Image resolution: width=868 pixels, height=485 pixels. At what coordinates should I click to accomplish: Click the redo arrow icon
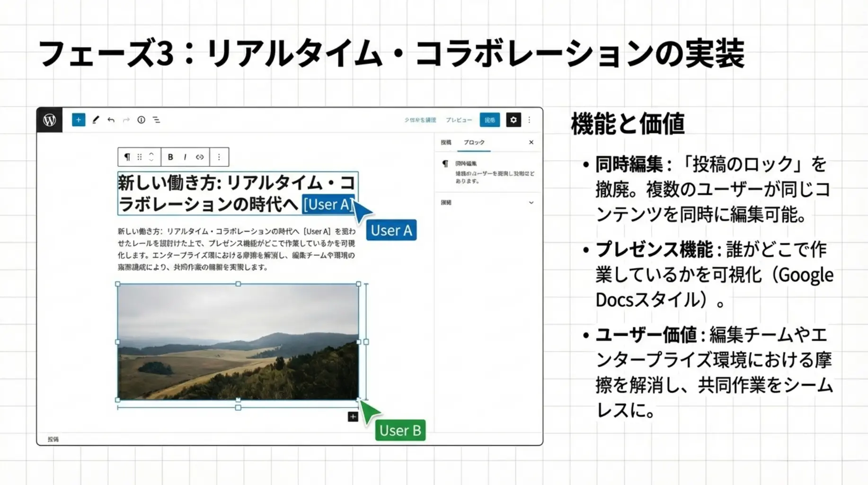125,120
